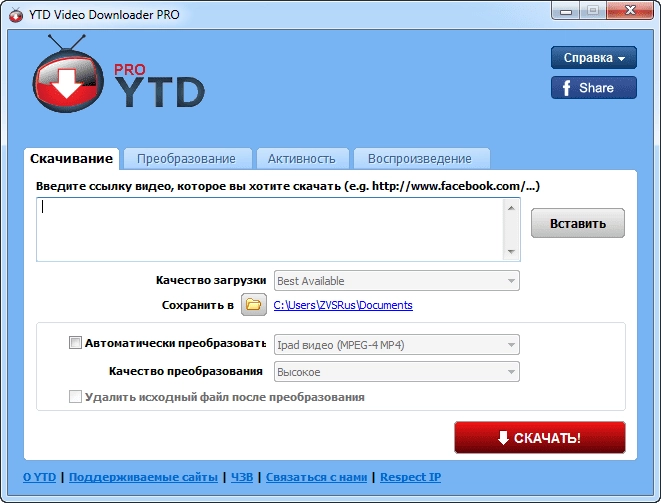Open the folder browse icon next to Сохранить в

click(253, 304)
